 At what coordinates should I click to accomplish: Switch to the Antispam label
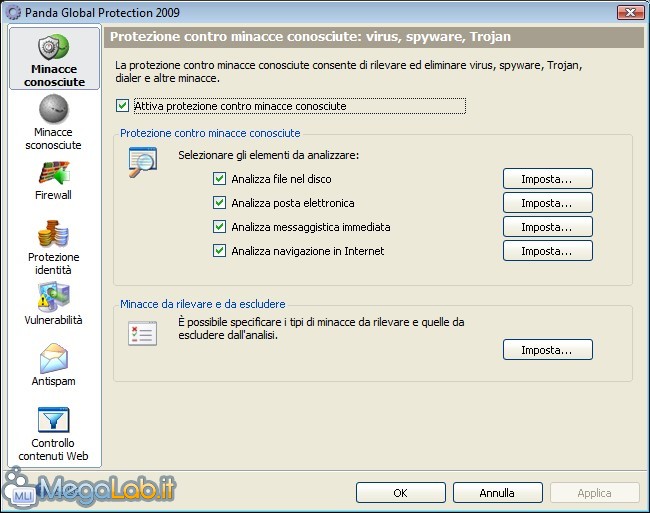(53, 381)
